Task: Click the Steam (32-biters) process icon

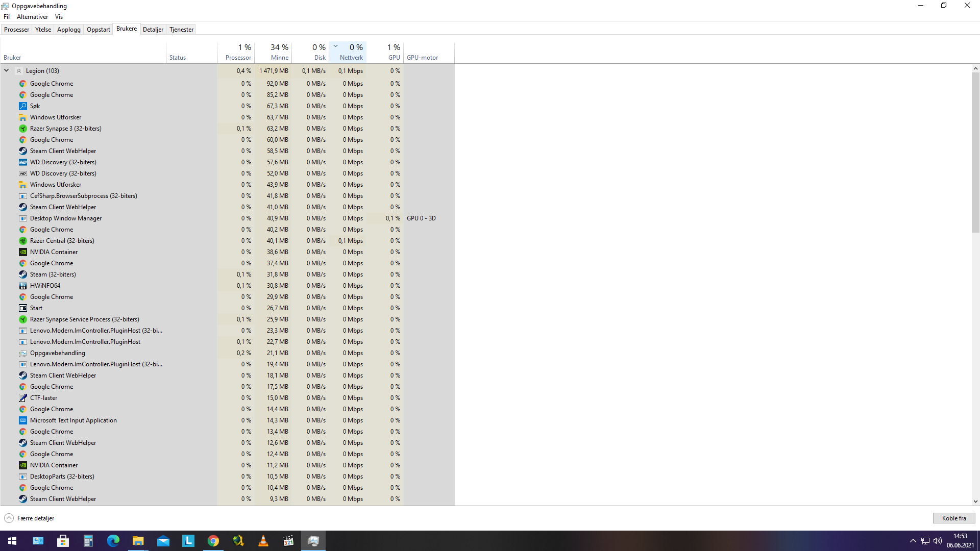Action: pyautogui.click(x=22, y=274)
